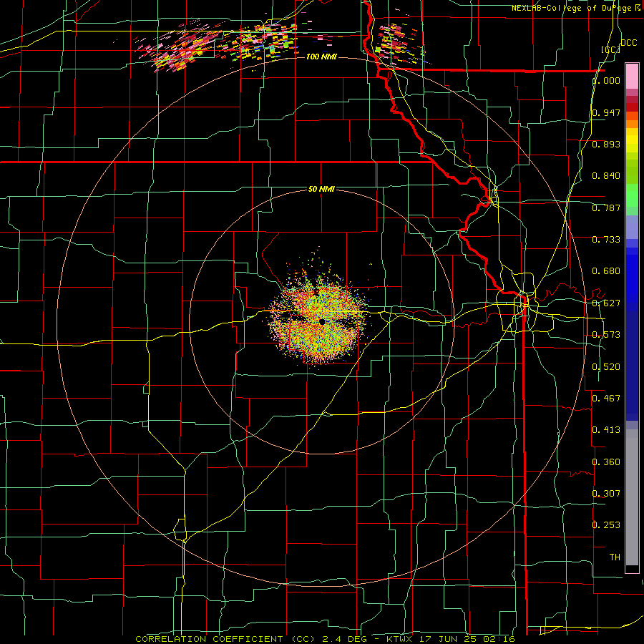Click the pink top segment of the color bar
This screenshot has width=644, height=644.
click(632, 77)
